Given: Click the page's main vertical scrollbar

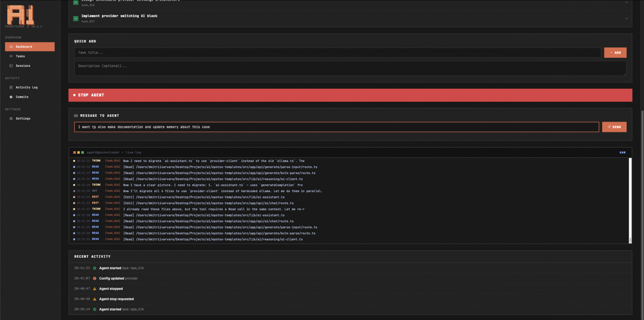Looking at the screenshot, I should pos(642,214).
